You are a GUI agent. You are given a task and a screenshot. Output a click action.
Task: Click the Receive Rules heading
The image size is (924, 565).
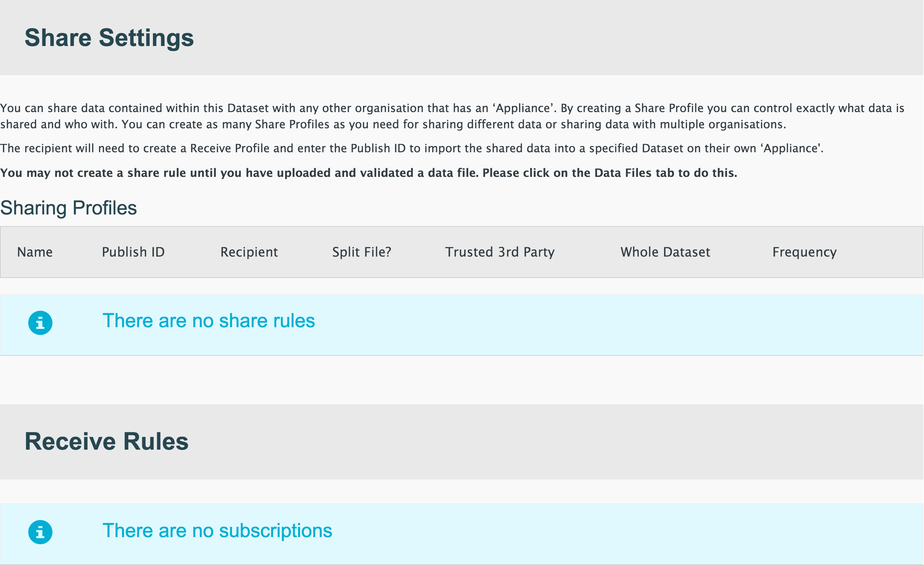click(x=107, y=441)
